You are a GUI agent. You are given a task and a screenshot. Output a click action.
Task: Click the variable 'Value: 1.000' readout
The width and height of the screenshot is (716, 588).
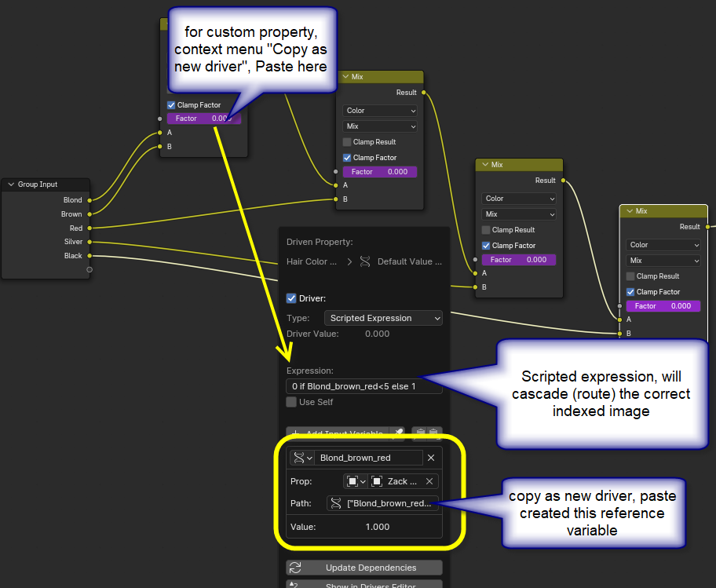(364, 527)
